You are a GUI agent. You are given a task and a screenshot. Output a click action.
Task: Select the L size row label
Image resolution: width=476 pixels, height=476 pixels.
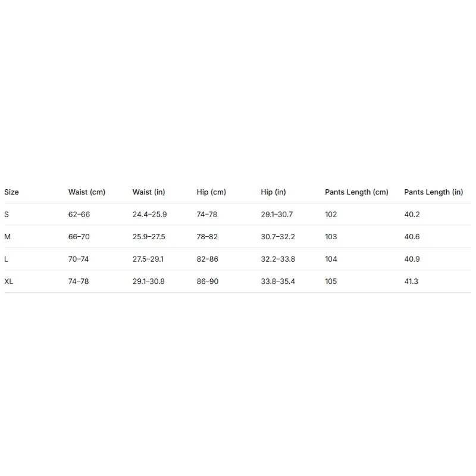(x=6, y=259)
